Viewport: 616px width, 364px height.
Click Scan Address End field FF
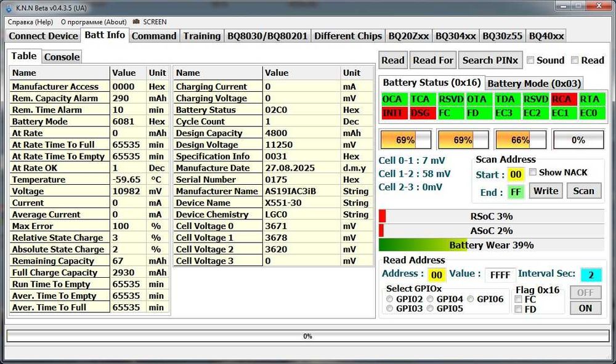click(516, 192)
